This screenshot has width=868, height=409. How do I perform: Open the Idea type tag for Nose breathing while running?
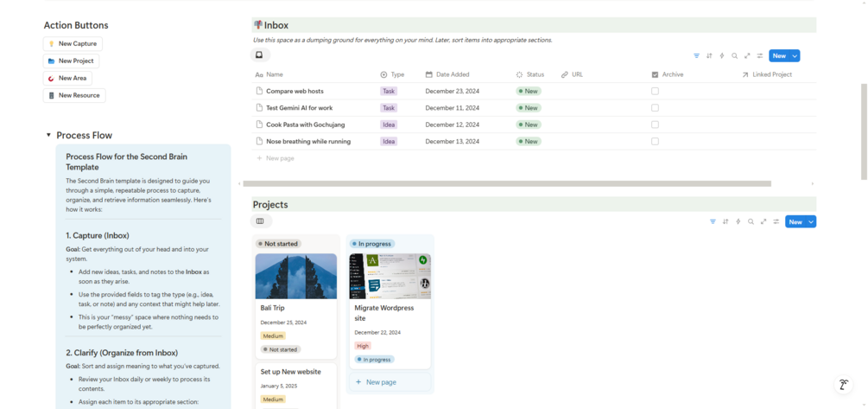[x=389, y=141]
